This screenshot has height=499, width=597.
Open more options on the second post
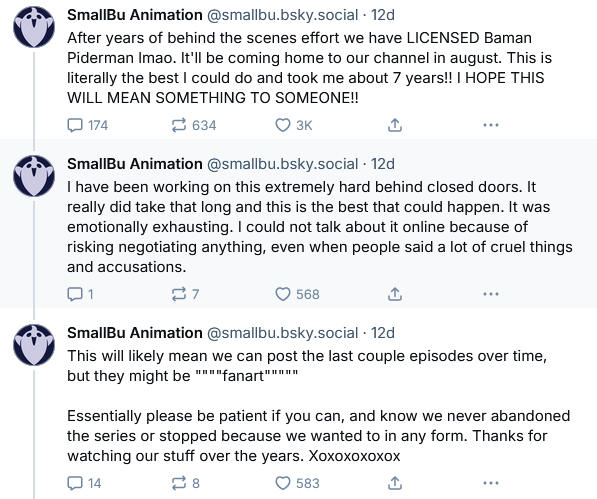pyautogui.click(x=491, y=294)
